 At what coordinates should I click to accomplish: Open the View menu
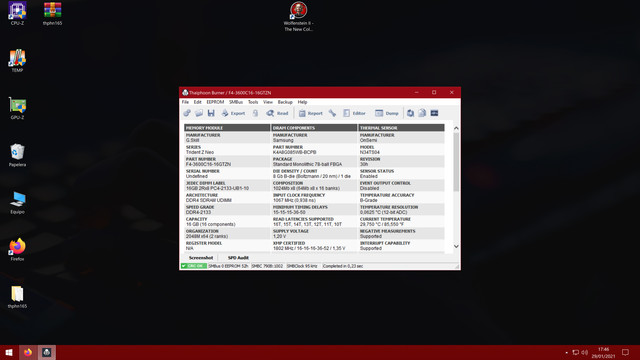pos(268,102)
